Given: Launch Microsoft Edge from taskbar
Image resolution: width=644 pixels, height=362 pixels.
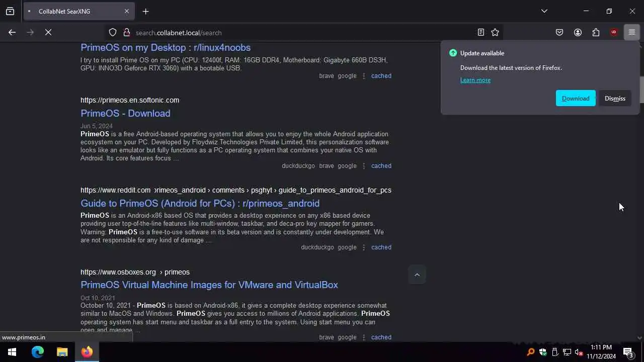Looking at the screenshot, I should (x=38, y=352).
